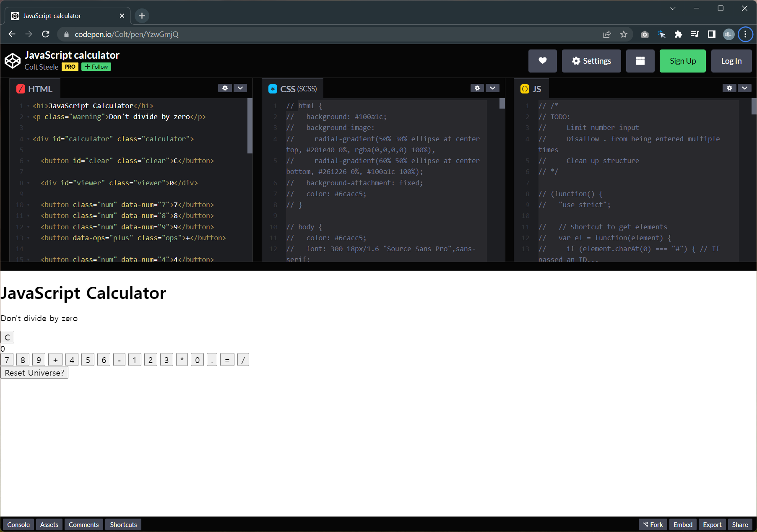
Task: Click calculator multiply asterisk button
Action: pyautogui.click(x=182, y=360)
